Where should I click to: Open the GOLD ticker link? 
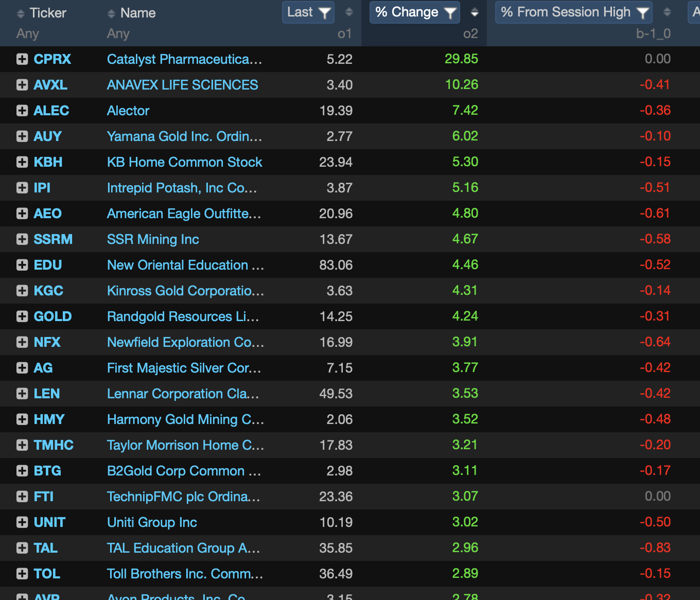(53, 316)
